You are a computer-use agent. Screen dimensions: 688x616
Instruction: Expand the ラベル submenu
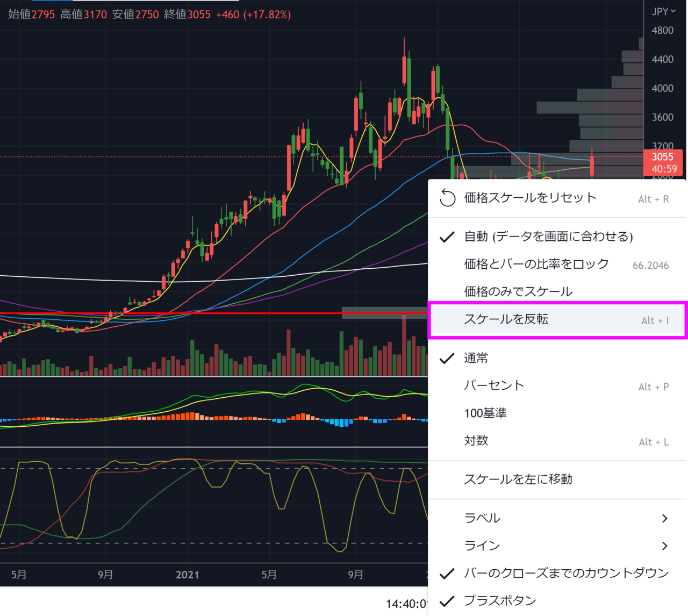(557, 518)
